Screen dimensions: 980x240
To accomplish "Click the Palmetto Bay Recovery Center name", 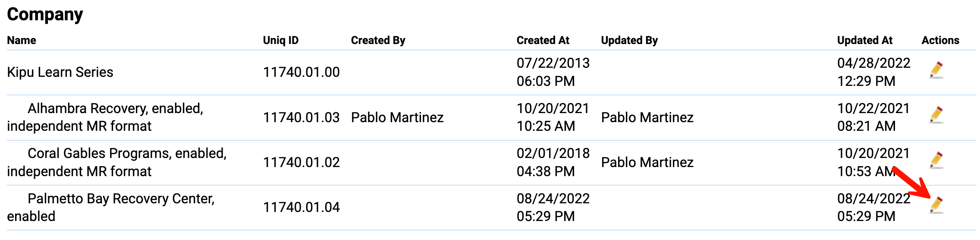I will tap(110, 207).
